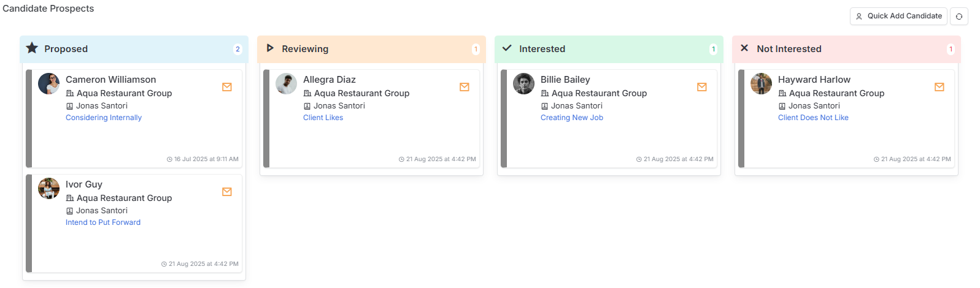The width and height of the screenshot is (980, 288).
Task: Open the Client Likes status link
Action: point(323,118)
